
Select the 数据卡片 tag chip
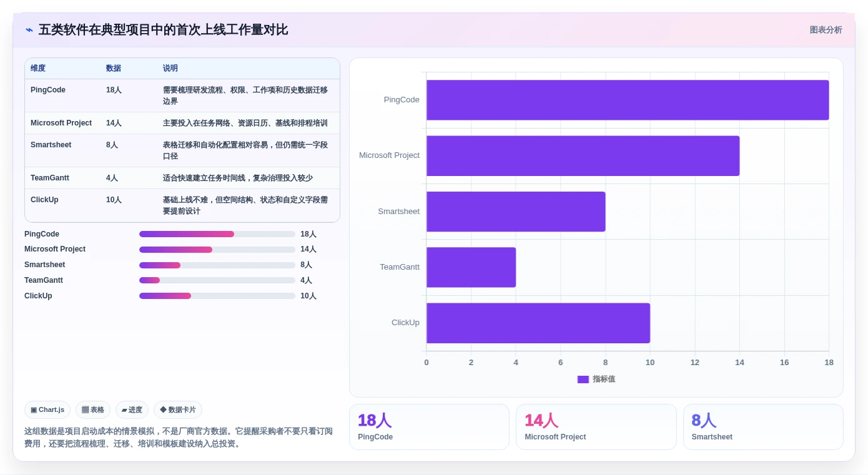(x=178, y=410)
